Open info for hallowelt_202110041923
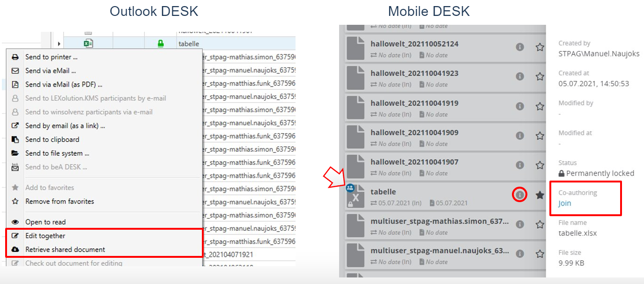 tap(519, 76)
